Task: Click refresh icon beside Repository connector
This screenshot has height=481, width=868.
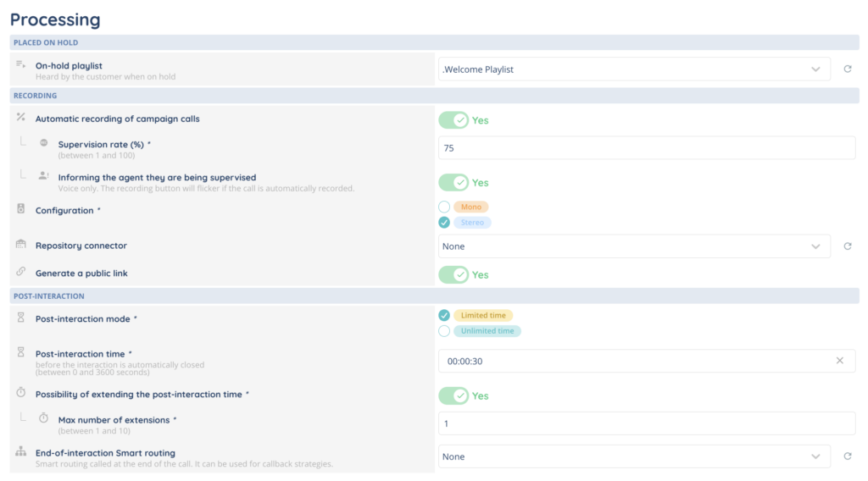Action: pyautogui.click(x=847, y=246)
